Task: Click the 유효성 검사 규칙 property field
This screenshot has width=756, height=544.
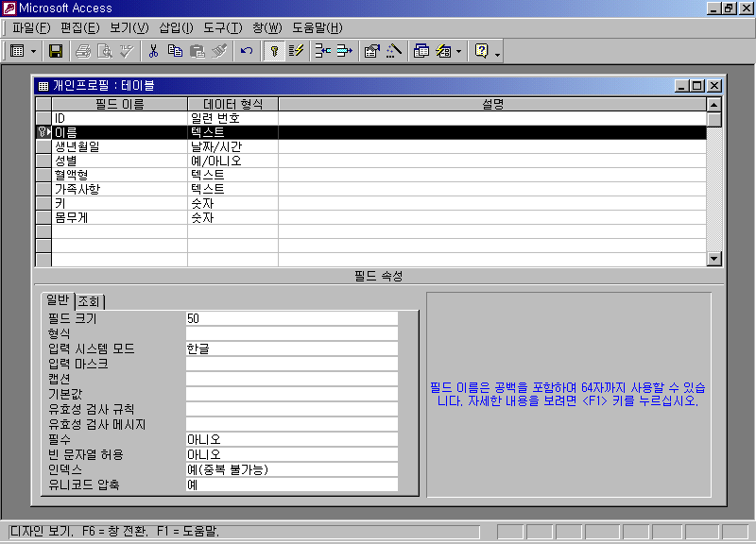Action: click(x=292, y=409)
